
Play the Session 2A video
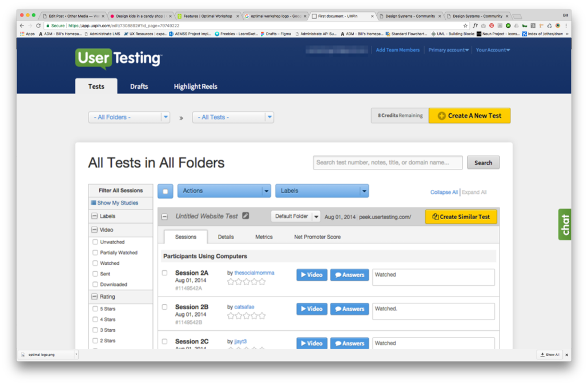[312, 275]
